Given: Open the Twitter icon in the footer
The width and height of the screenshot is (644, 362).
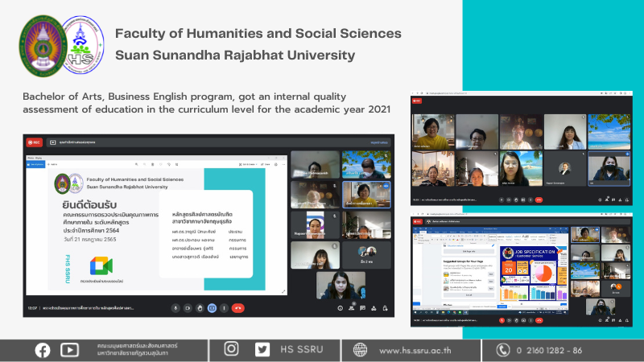Looking at the screenshot, I should click(x=262, y=349).
